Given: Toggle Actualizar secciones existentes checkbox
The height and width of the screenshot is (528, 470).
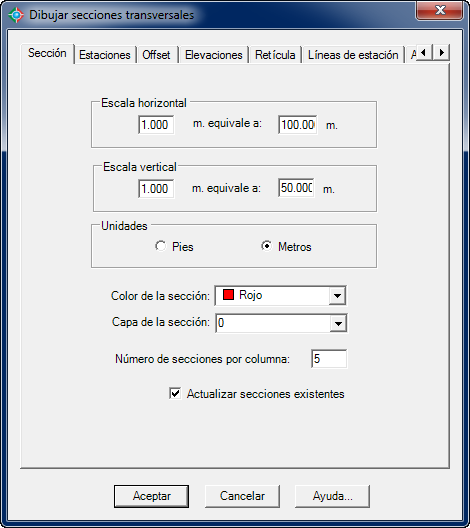Looking at the screenshot, I should coord(175,393).
